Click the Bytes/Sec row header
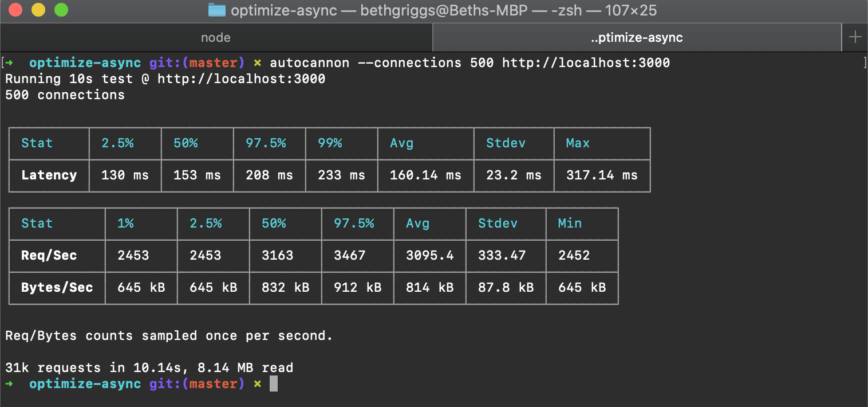 tap(56, 288)
